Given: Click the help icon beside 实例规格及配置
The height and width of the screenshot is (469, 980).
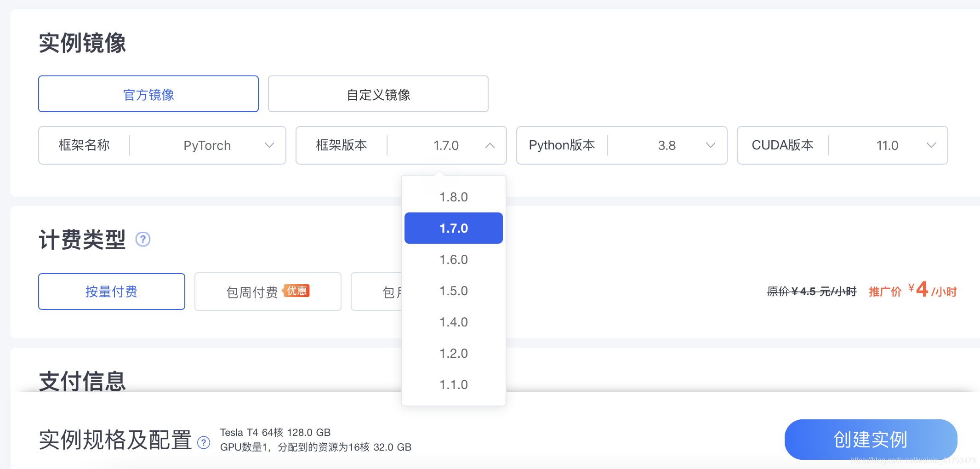Looking at the screenshot, I should [204, 442].
